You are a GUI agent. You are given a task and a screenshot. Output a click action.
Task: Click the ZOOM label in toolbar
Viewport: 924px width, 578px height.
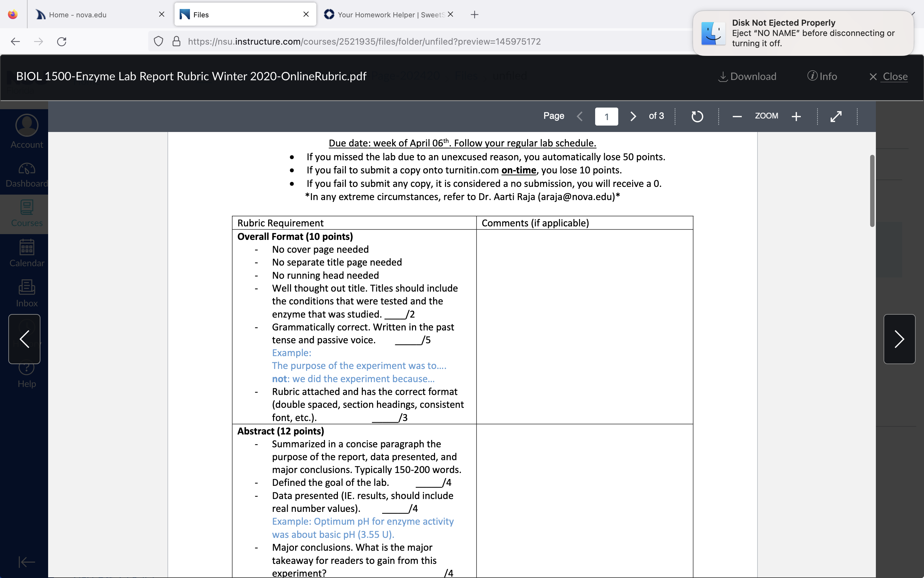pos(766,116)
